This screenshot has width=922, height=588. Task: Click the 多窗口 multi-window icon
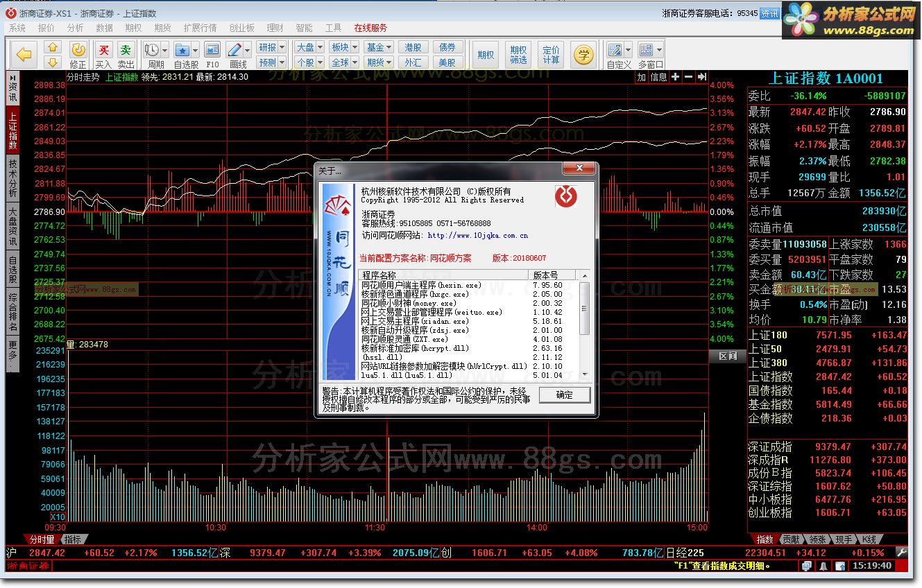646,49
